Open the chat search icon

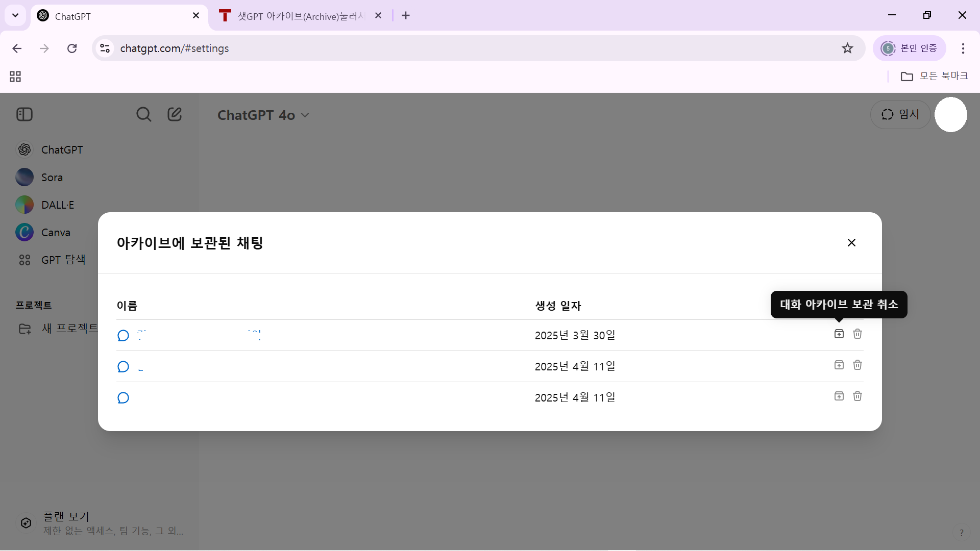[143, 114]
